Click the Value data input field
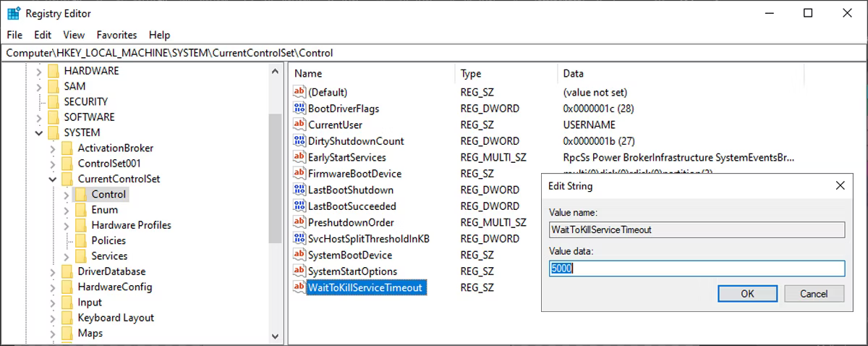Image resolution: width=868 pixels, height=346 pixels. 697,269
